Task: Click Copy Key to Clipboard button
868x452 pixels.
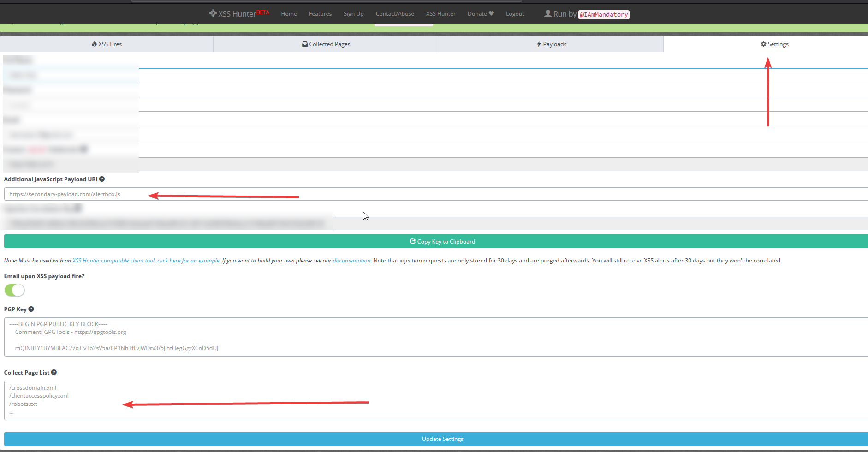Action: pos(436,241)
